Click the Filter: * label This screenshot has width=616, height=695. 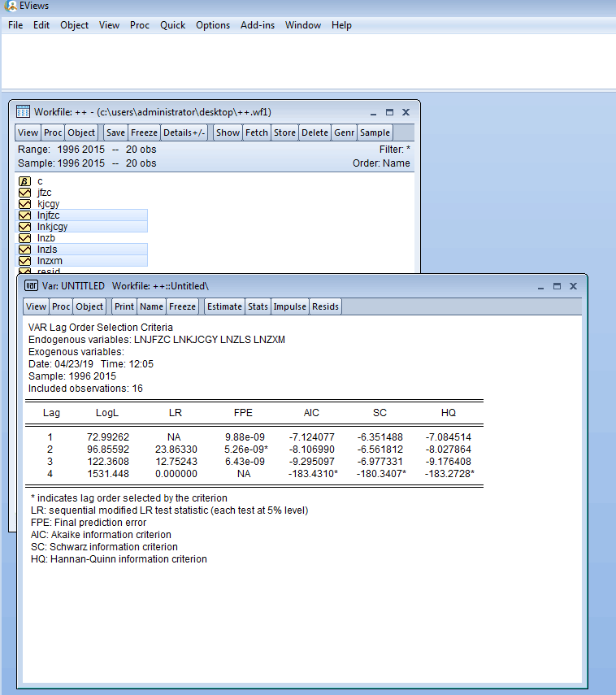[394, 150]
